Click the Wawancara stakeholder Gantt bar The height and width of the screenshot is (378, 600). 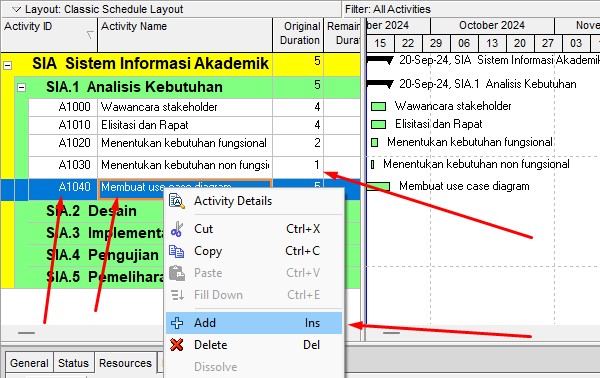pos(378,107)
